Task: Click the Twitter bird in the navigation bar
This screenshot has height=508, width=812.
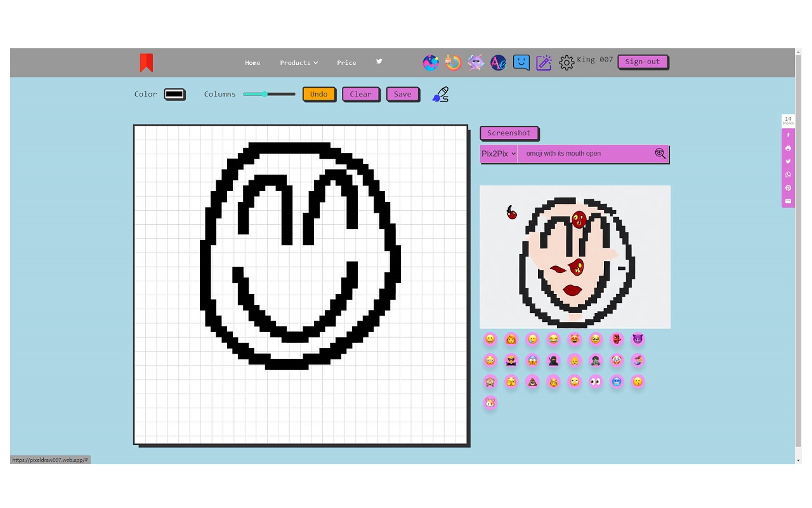Action: click(x=379, y=62)
